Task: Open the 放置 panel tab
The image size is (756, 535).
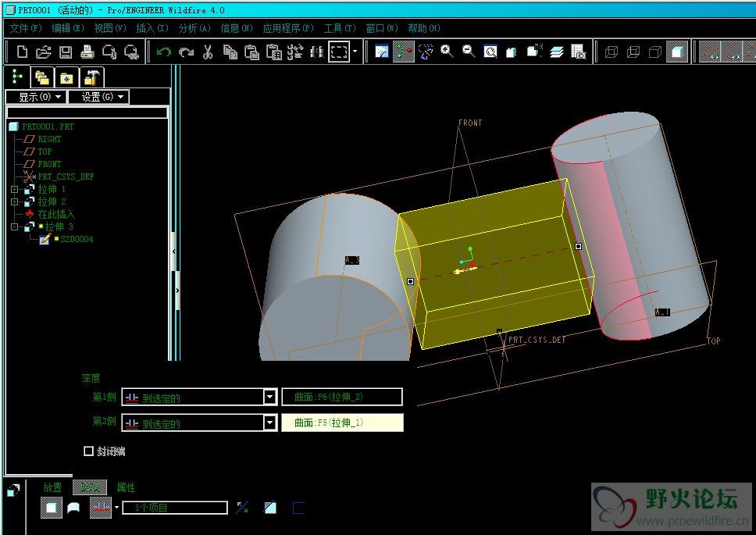Action: click(x=52, y=487)
